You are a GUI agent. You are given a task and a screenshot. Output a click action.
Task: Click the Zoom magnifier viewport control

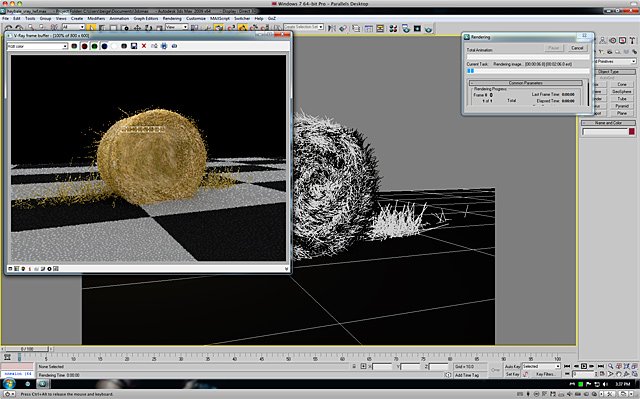pyautogui.click(x=611, y=366)
